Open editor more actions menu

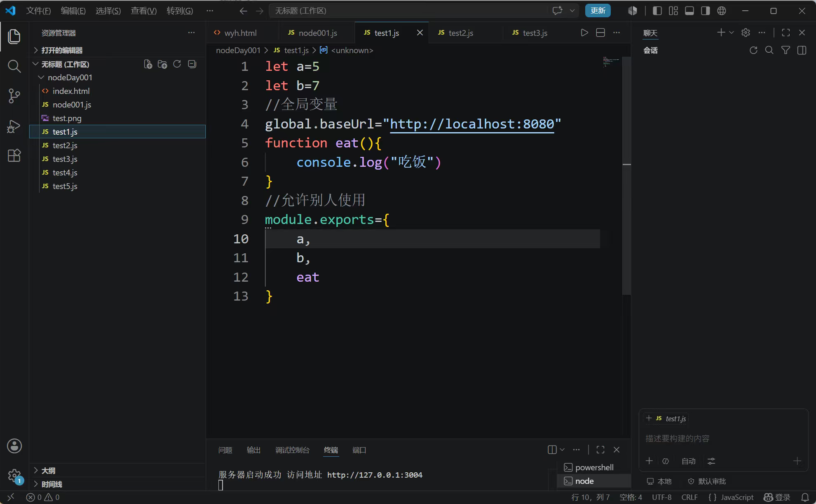(x=617, y=33)
